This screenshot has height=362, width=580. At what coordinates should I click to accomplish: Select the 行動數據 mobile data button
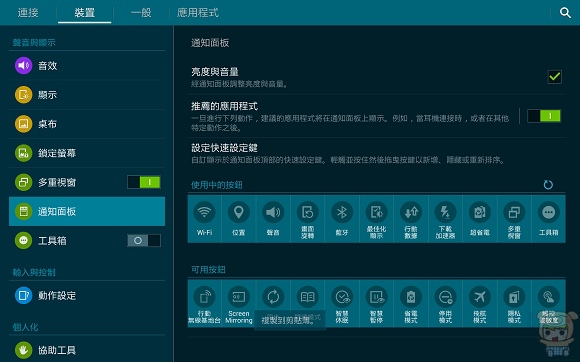411,219
